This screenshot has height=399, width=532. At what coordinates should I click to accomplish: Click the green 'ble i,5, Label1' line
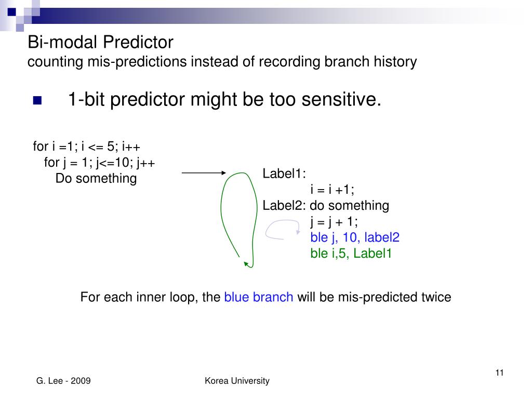(351, 254)
